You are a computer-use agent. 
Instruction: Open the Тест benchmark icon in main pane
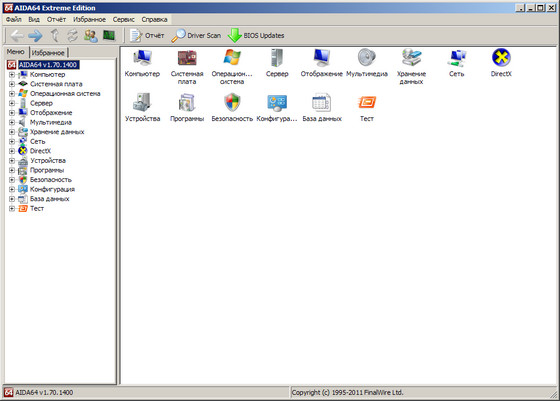click(x=367, y=102)
